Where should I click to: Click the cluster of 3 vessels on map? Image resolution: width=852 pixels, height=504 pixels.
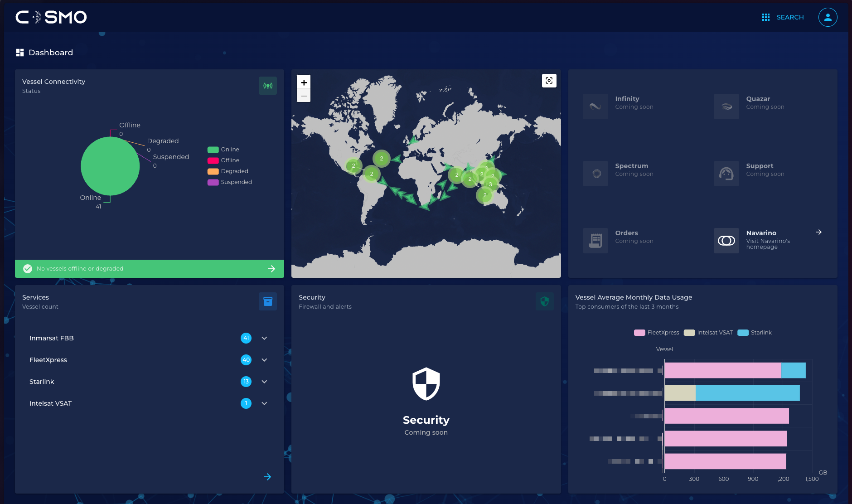490,184
